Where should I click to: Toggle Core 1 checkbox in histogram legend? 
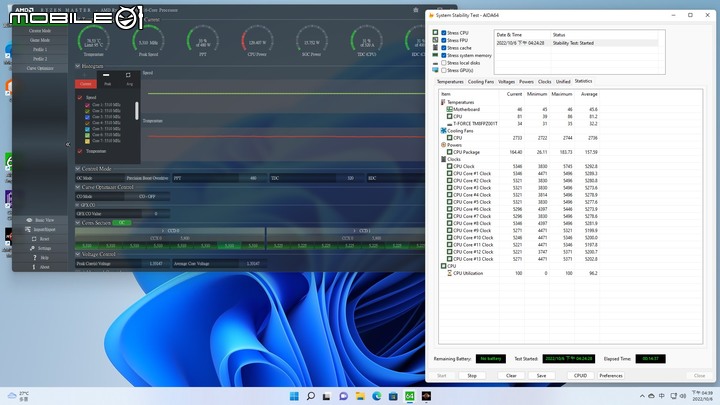click(x=87, y=105)
